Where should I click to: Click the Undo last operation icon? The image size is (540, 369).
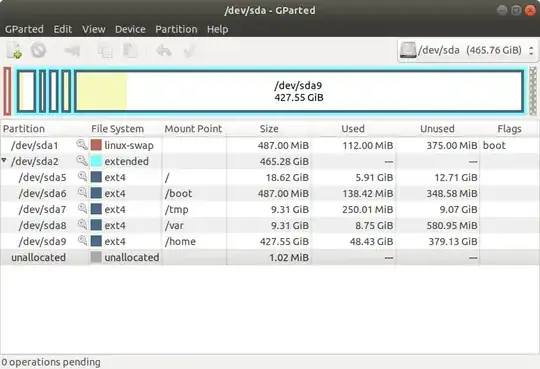click(164, 51)
